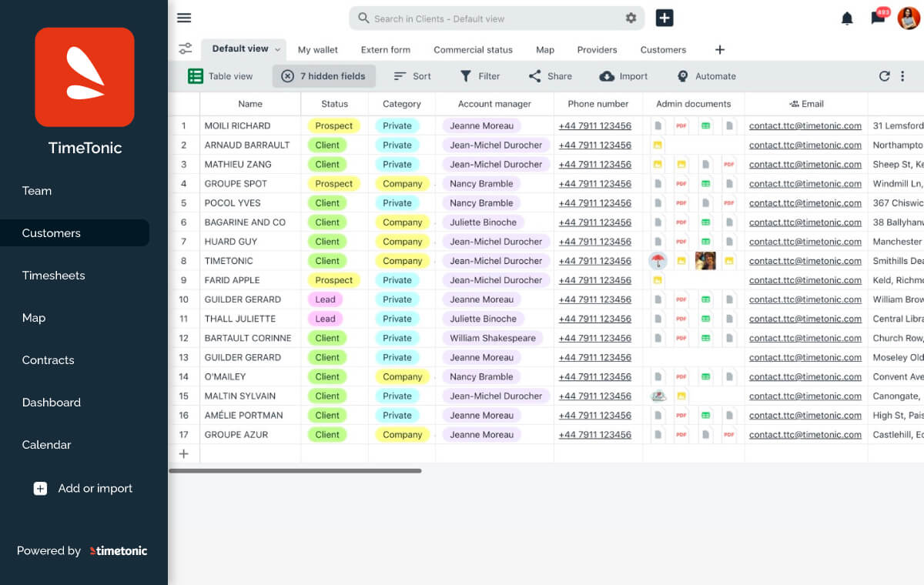The image size is (924, 585).
Task: Toggle the 7 hidden fields
Action: click(x=323, y=76)
